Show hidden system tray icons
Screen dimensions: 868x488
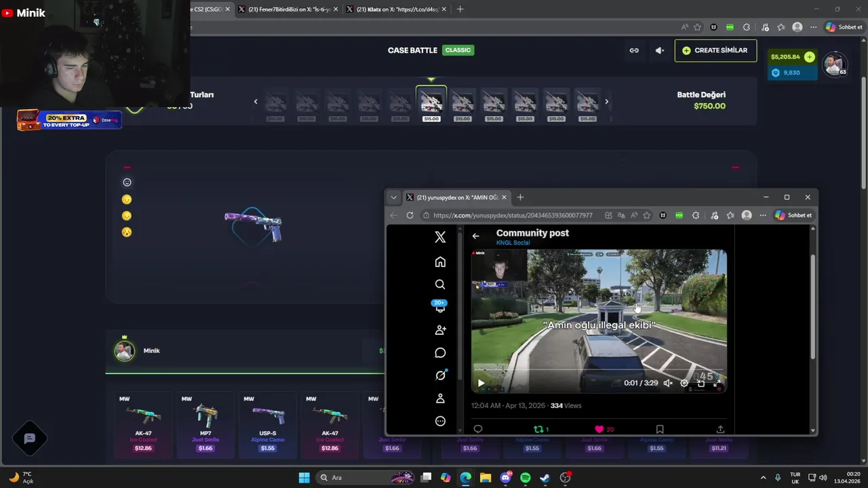click(763, 478)
